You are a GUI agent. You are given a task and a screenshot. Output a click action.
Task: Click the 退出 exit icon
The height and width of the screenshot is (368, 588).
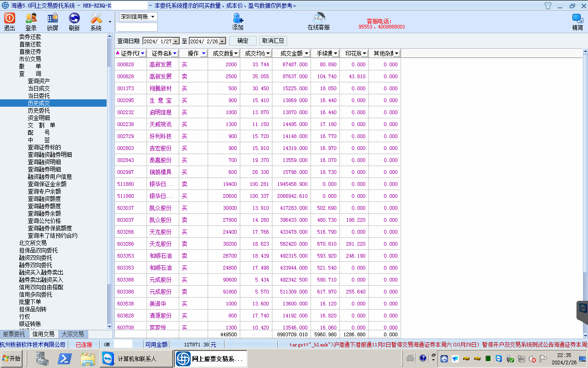point(10,18)
